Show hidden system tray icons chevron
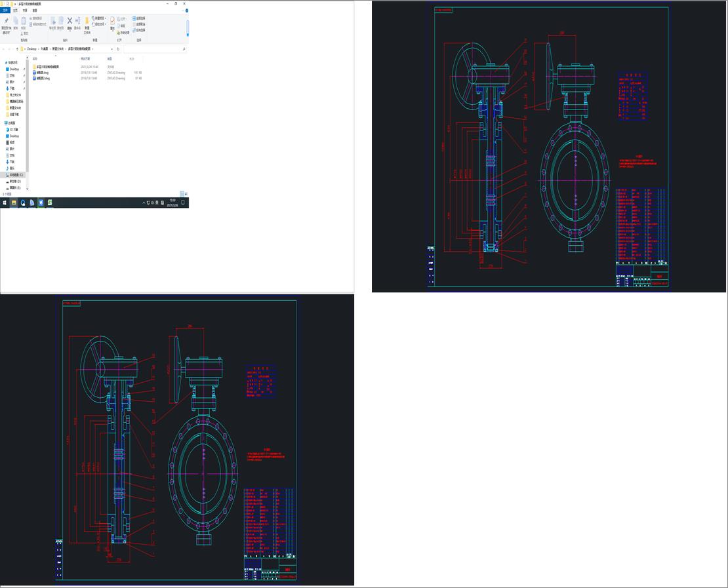728x588 pixels. (144, 203)
